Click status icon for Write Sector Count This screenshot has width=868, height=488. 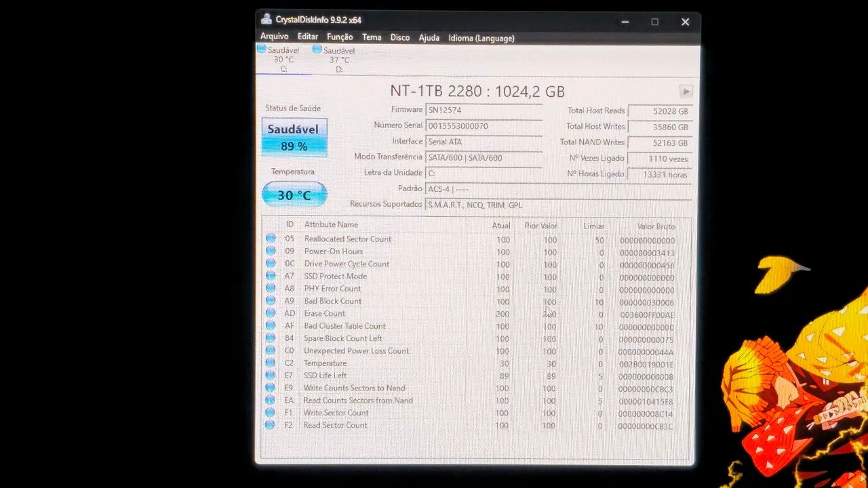270,412
